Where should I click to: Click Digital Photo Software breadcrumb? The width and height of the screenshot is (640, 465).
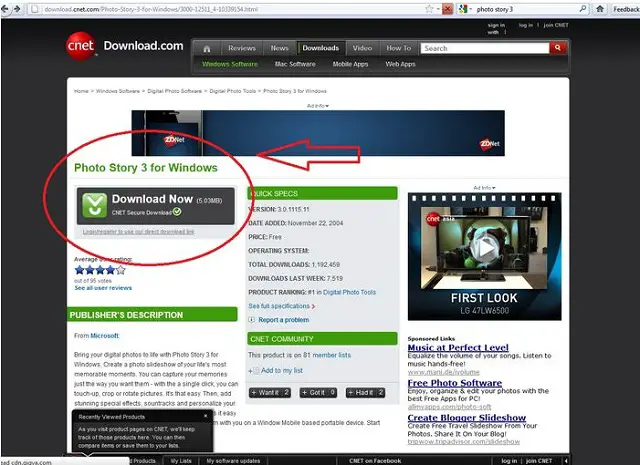[x=174, y=91]
